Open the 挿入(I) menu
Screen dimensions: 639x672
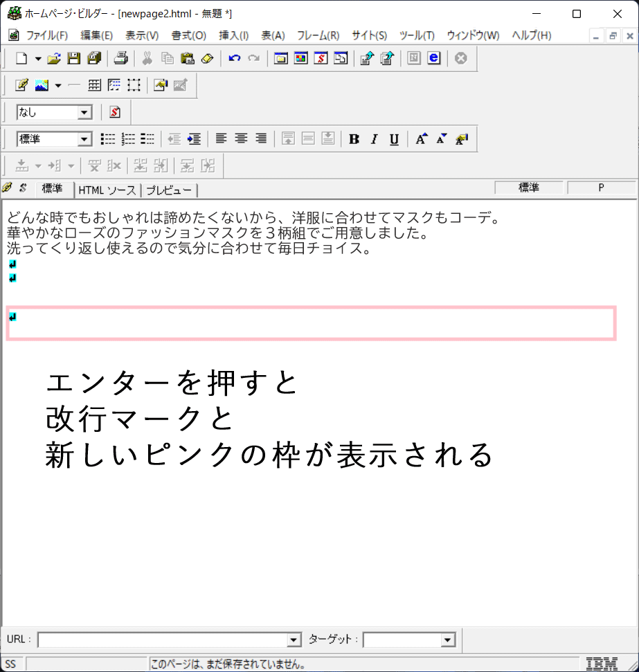(233, 35)
